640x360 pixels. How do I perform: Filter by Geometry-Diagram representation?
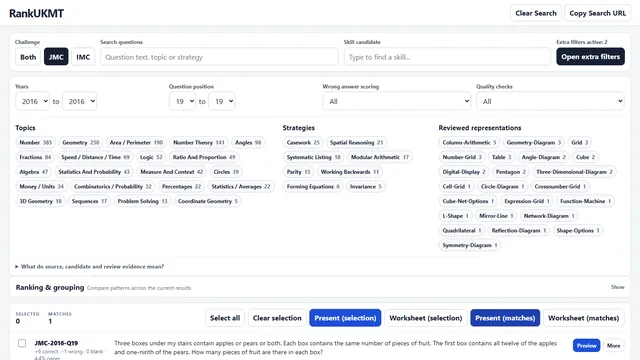pos(533,142)
